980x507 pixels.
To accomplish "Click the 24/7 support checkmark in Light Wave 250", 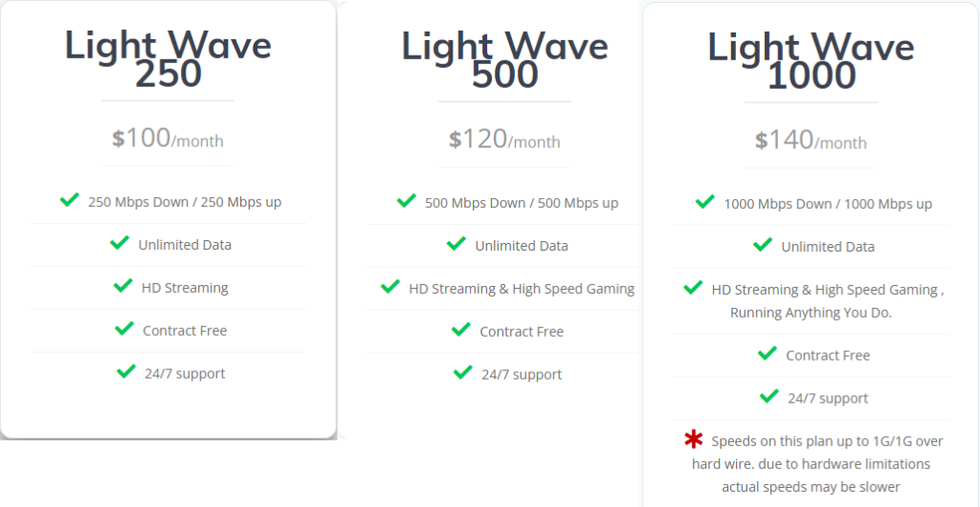I will (x=125, y=371).
